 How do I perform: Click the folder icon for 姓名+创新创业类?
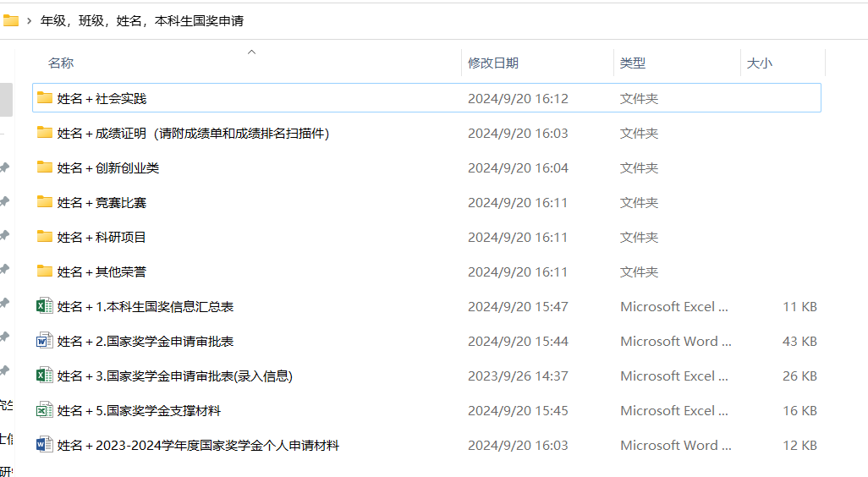pos(45,167)
